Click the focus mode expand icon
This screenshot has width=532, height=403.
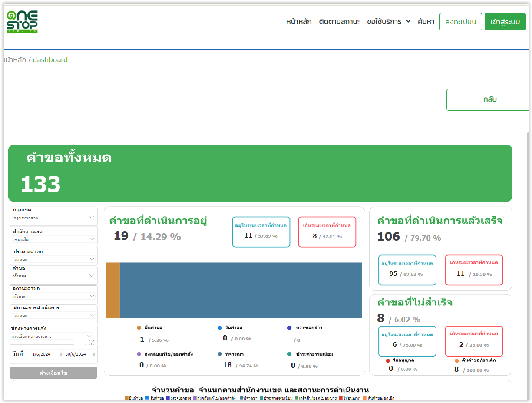point(92,342)
